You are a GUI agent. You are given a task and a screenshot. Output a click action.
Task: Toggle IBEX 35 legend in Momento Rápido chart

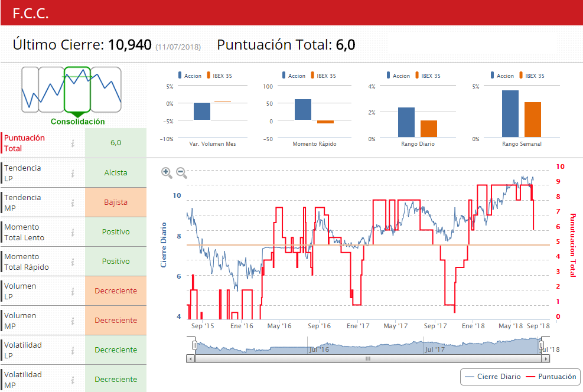324,76
